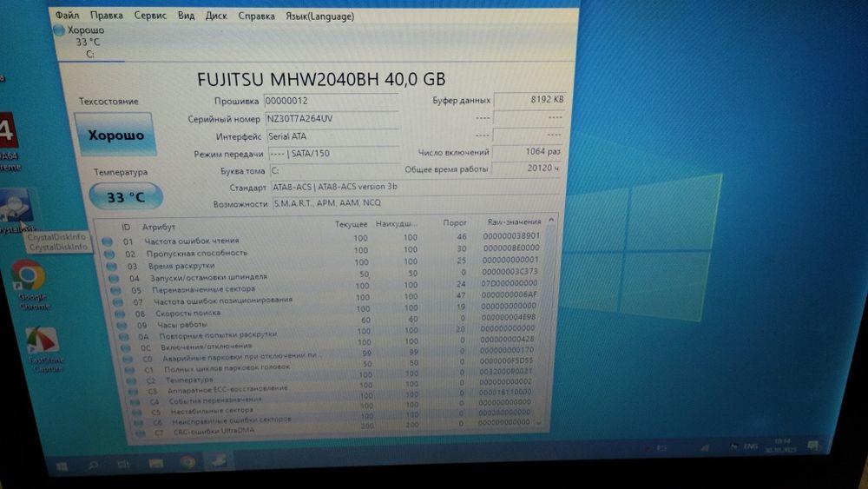This screenshot has width=868, height=489.
Task: Click the taskbar search icon
Action: point(93,465)
